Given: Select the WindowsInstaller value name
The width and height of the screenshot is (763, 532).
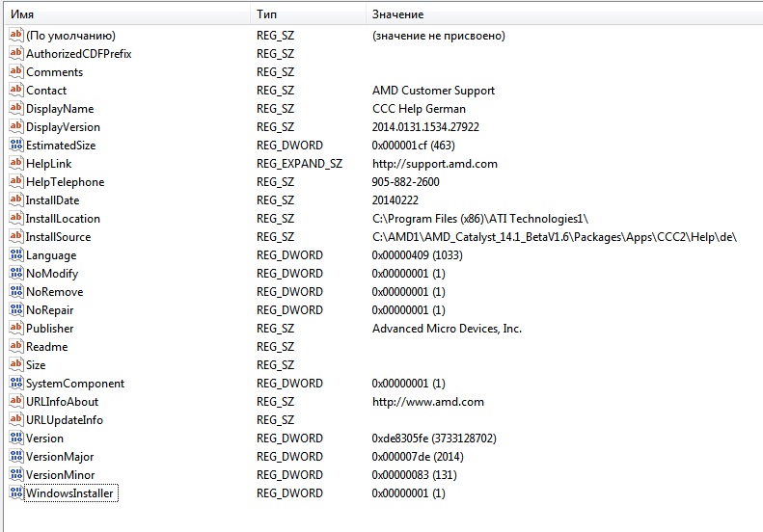Looking at the screenshot, I should [x=69, y=493].
